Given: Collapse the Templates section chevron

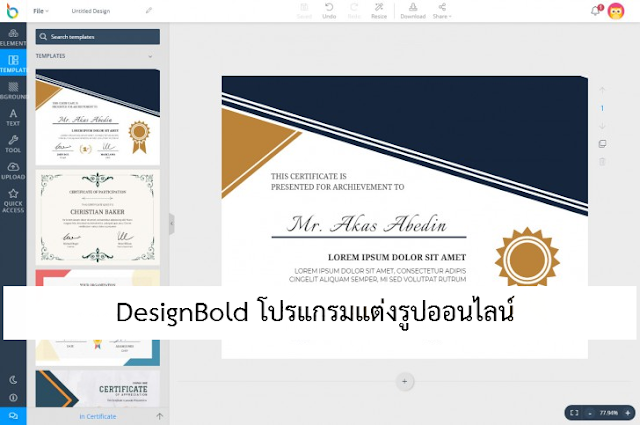Looking at the screenshot, I should tap(150, 56).
